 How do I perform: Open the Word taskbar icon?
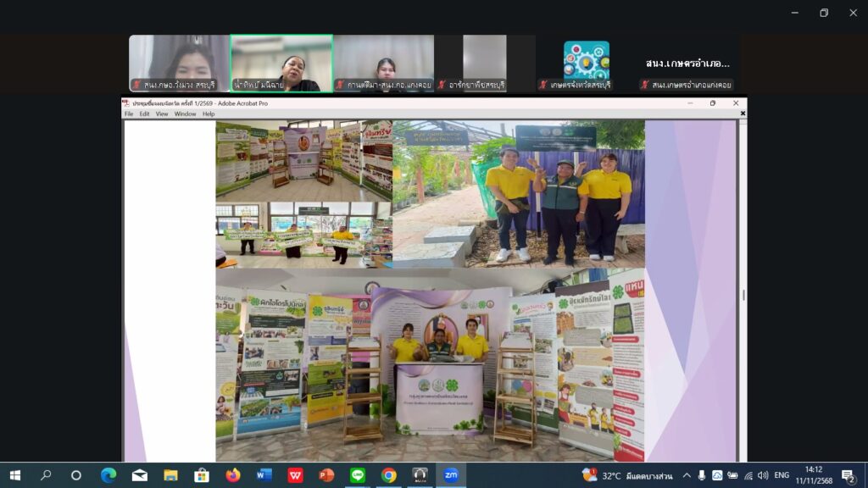pos(264,475)
